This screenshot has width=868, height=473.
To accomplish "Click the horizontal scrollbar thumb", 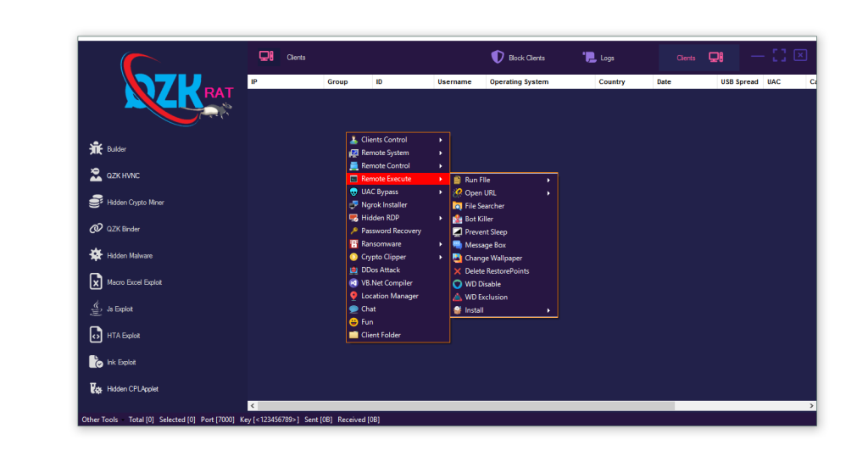I will (x=466, y=405).
